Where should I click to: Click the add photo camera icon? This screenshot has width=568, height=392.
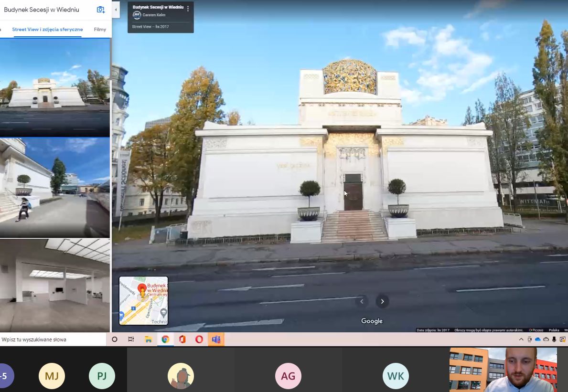pyautogui.click(x=100, y=10)
